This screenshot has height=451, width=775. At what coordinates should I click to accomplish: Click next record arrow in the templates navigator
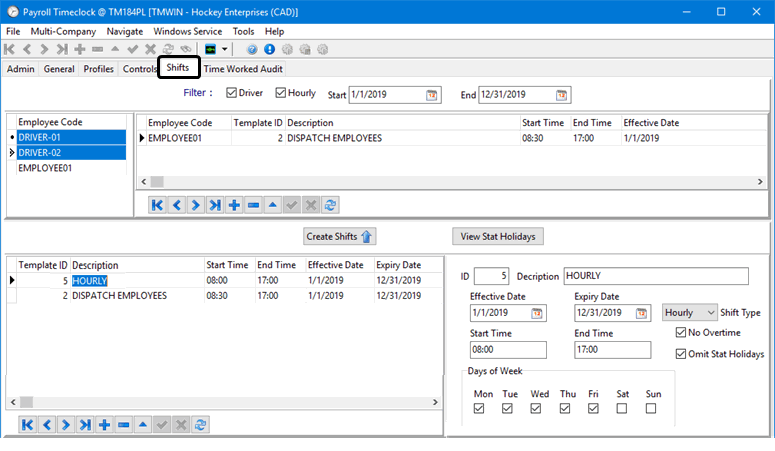click(65, 425)
